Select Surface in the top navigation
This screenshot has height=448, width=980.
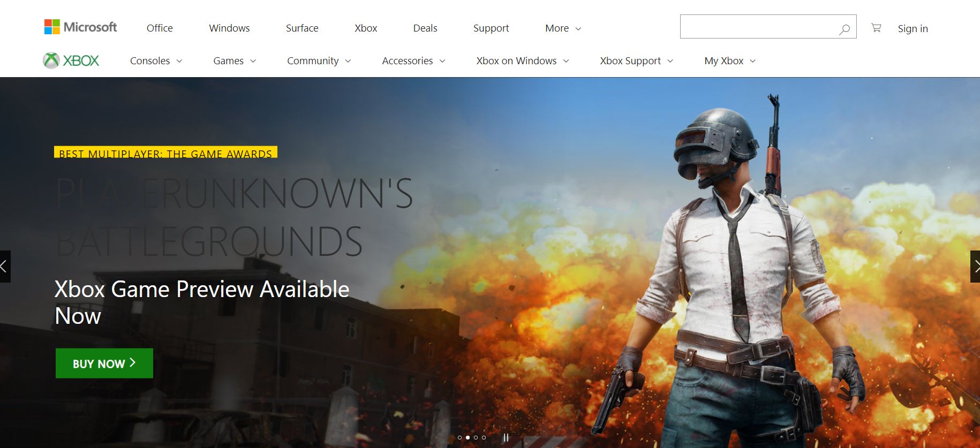[x=302, y=28]
